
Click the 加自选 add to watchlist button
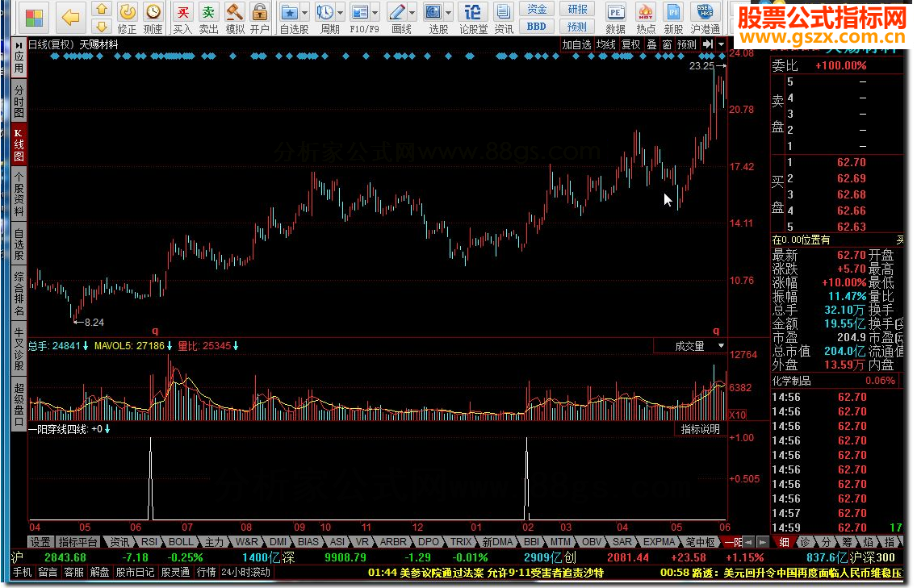[576, 44]
